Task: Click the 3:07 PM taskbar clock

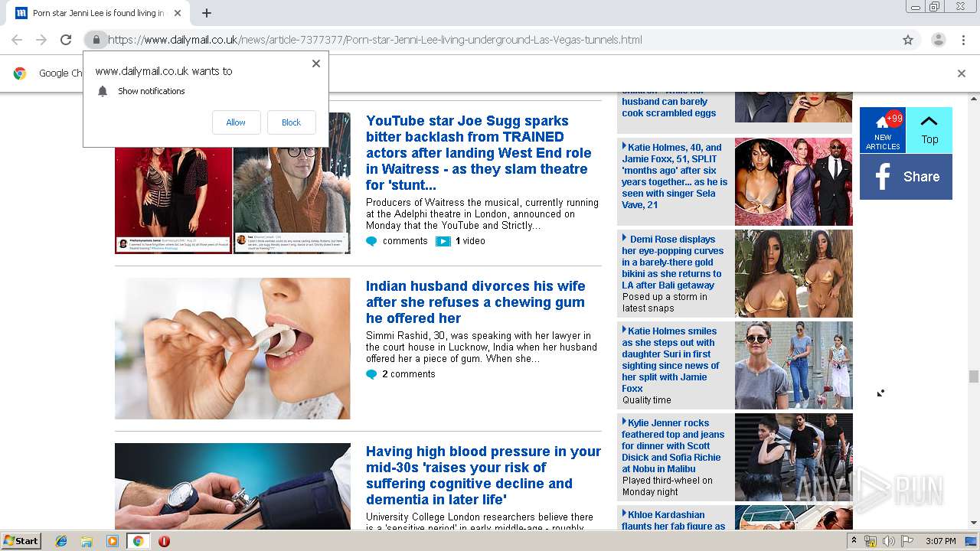Action: click(940, 541)
